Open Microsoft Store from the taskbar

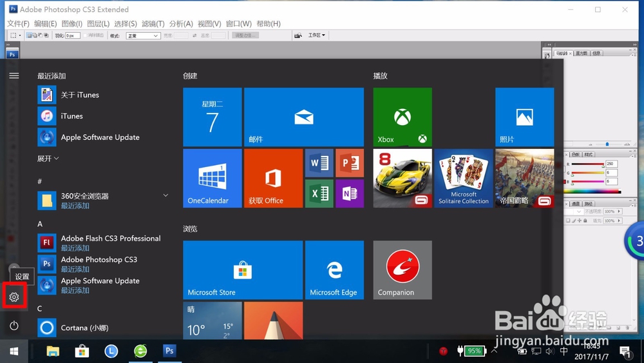(82, 351)
